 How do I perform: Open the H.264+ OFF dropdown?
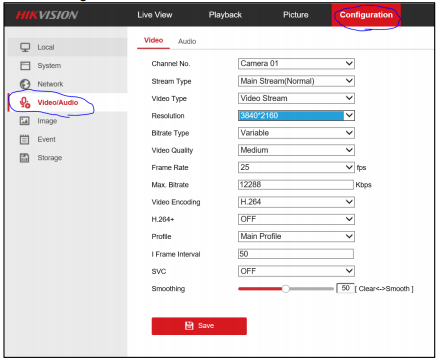click(296, 219)
